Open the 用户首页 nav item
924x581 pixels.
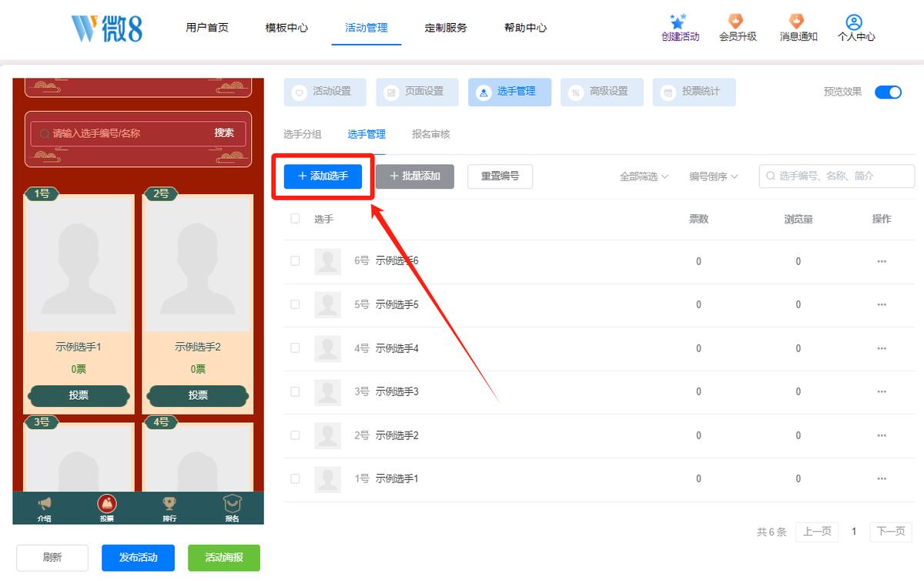tap(207, 28)
